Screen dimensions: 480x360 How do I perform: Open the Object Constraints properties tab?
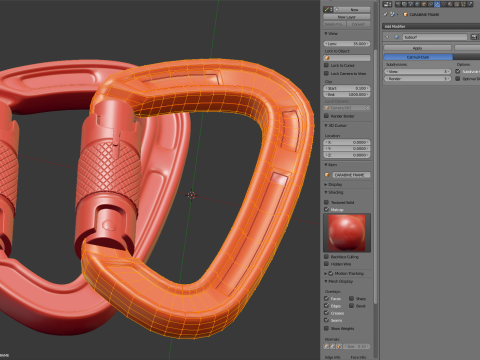point(430,4)
